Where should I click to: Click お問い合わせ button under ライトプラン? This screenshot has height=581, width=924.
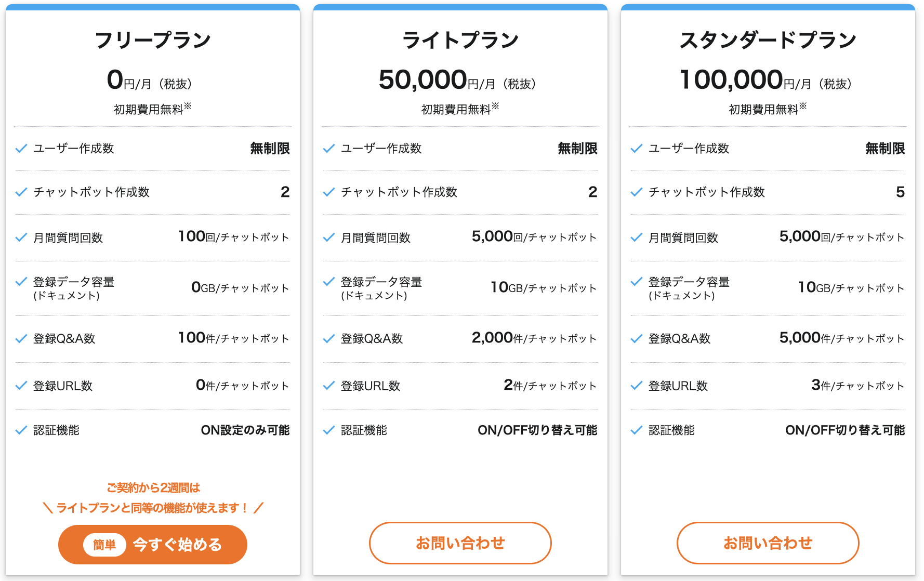460,543
